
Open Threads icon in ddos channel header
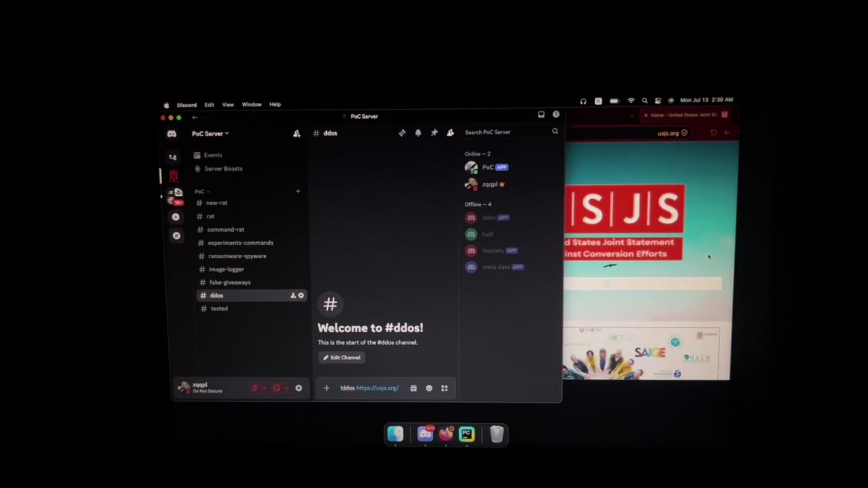pos(401,133)
